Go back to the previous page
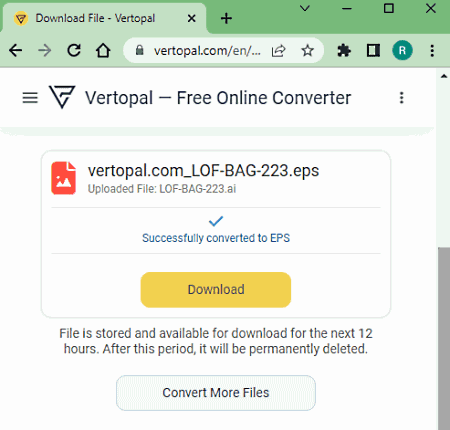Screen dimensions: 450x430 tap(15, 51)
